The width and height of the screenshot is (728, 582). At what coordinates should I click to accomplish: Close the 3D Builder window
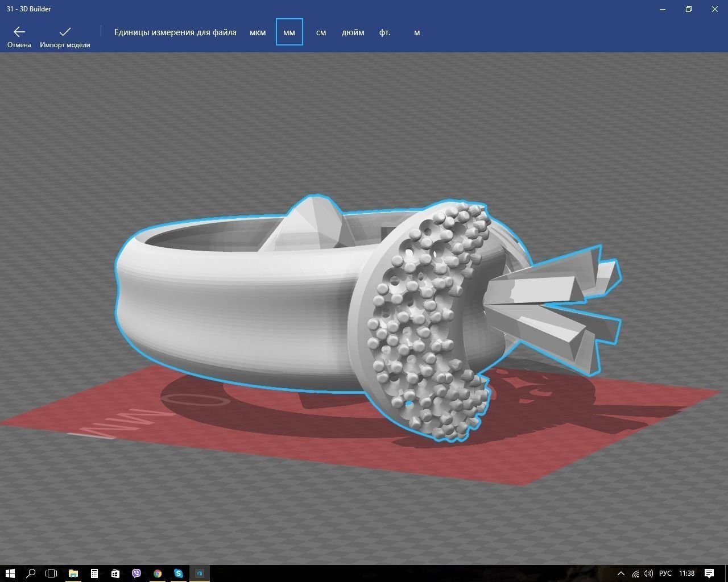point(715,9)
